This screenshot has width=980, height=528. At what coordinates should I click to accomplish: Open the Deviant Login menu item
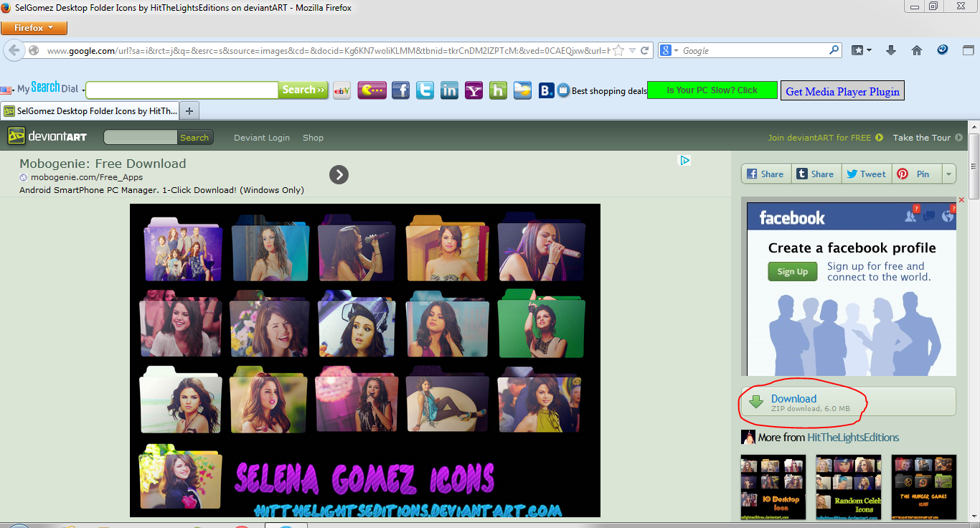pos(262,138)
